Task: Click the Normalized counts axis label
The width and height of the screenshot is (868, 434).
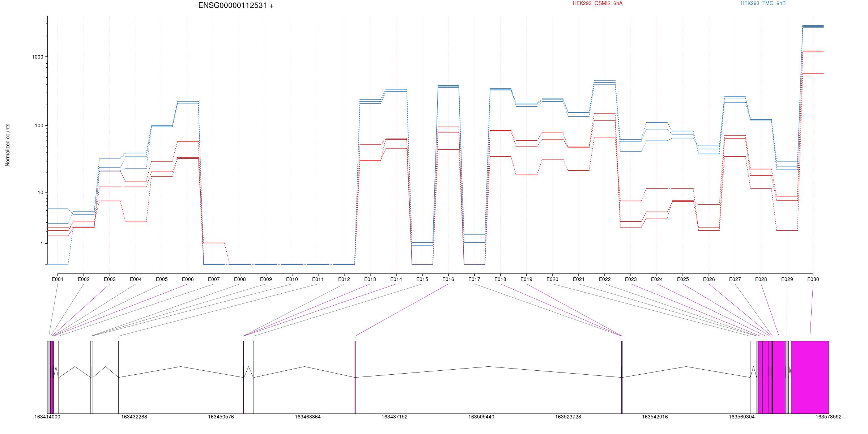Action: coord(8,145)
